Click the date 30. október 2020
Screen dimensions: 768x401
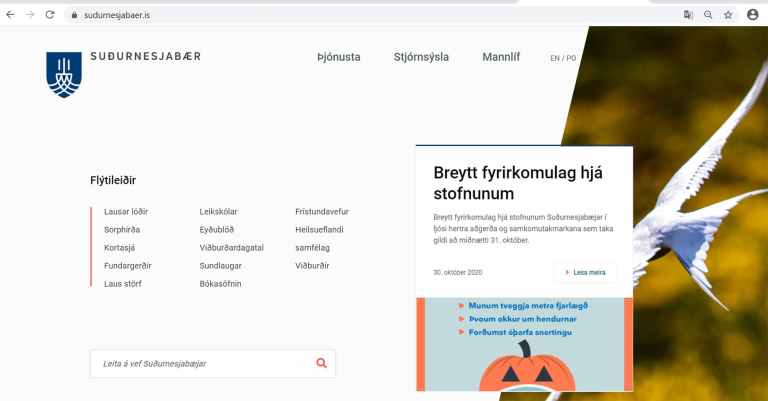[458, 272]
